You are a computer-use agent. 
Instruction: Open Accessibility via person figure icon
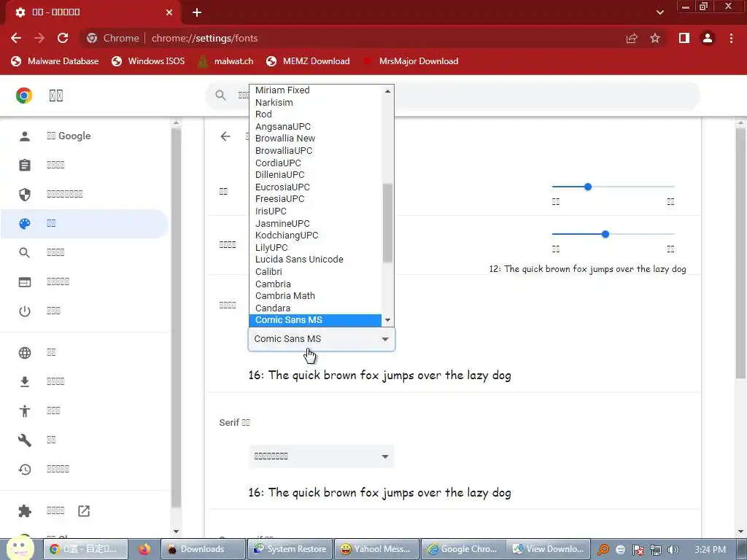25,411
